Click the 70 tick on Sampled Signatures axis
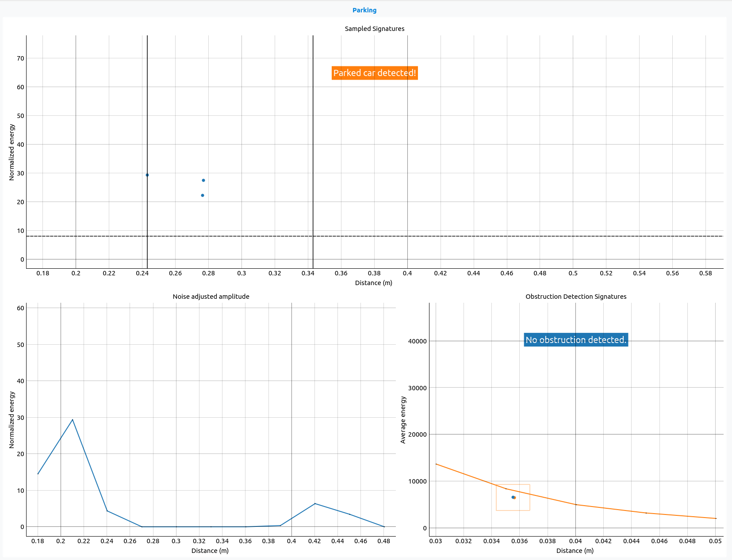 (20, 58)
